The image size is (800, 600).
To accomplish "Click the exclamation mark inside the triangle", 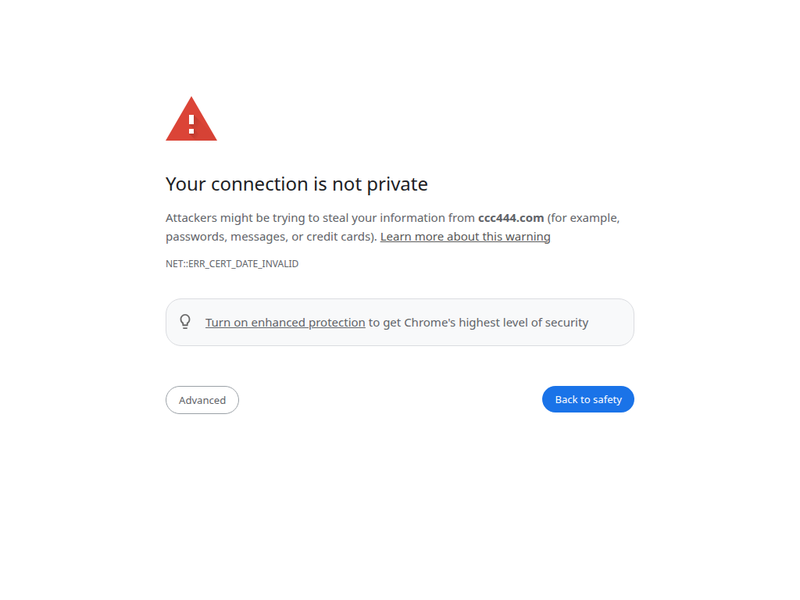I will click(x=191, y=124).
